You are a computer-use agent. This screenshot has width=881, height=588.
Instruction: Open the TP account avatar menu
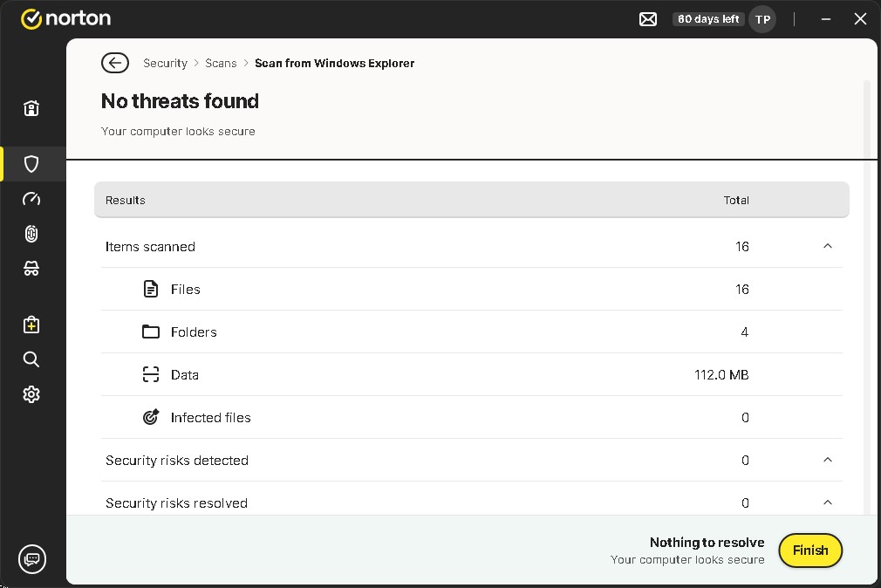point(762,19)
